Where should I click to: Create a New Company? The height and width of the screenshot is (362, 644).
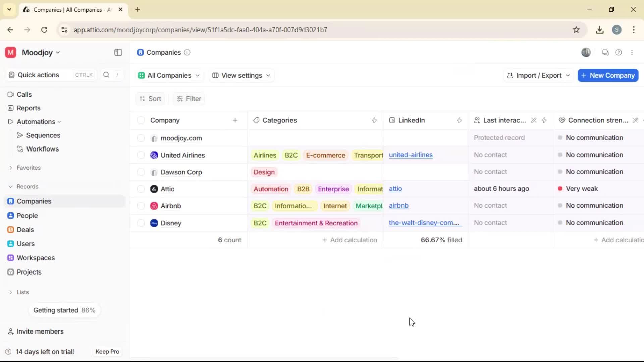(x=607, y=75)
